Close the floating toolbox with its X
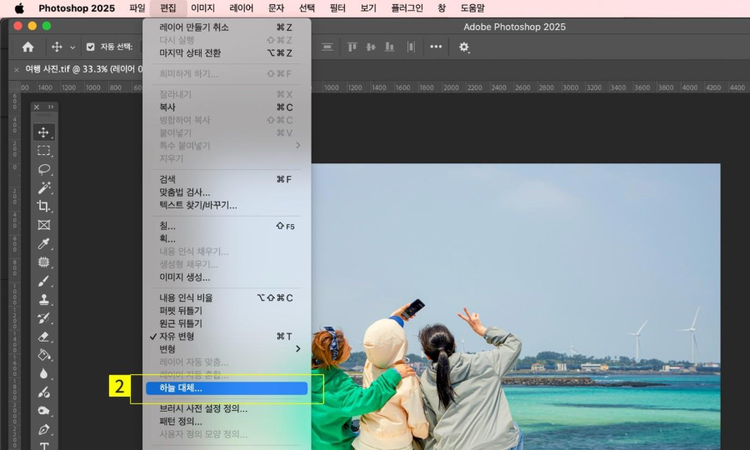The width and height of the screenshot is (750, 450). click(37, 107)
